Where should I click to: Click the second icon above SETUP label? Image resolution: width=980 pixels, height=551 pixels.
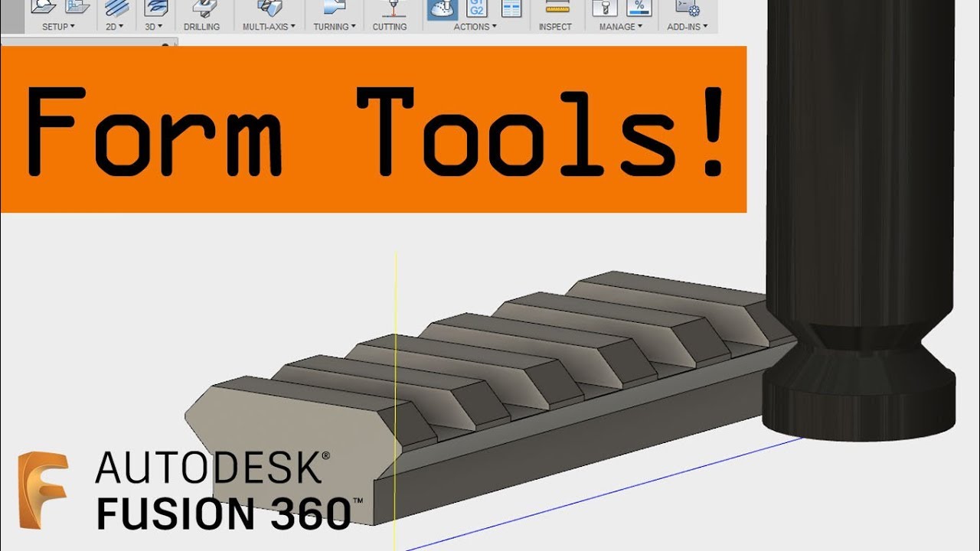[77, 7]
